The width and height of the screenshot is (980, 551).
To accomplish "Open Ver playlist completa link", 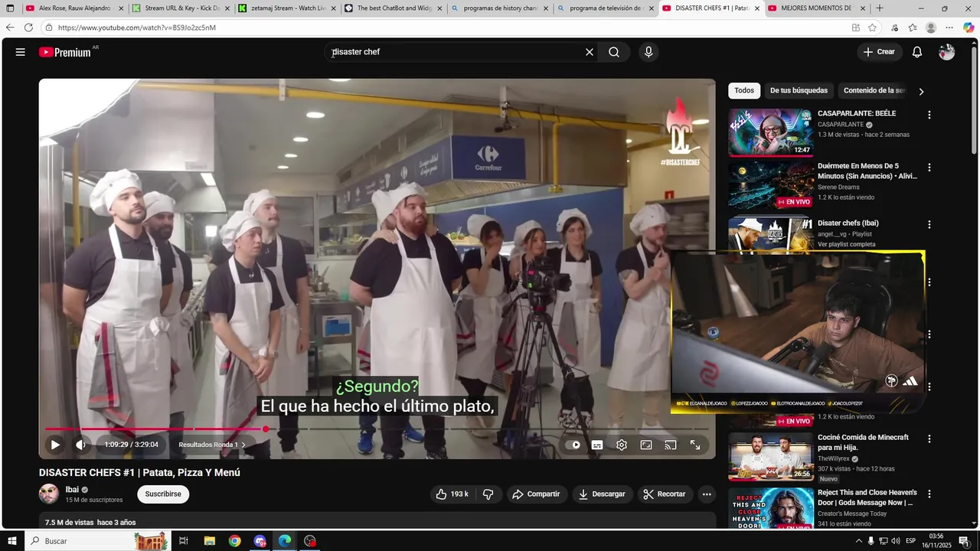I will click(x=846, y=244).
